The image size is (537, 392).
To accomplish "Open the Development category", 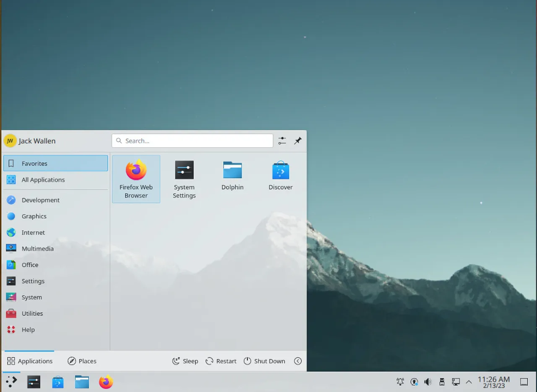I will coord(56,200).
